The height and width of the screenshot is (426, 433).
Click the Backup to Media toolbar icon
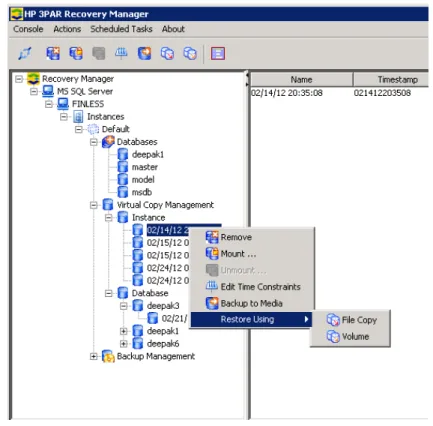[x=144, y=53]
